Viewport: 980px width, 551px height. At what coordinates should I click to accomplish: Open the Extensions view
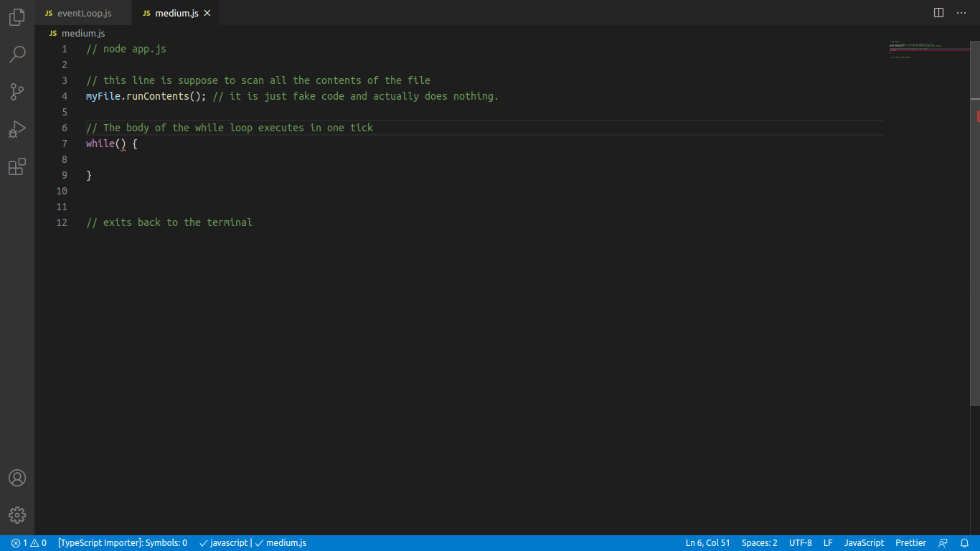click(17, 166)
